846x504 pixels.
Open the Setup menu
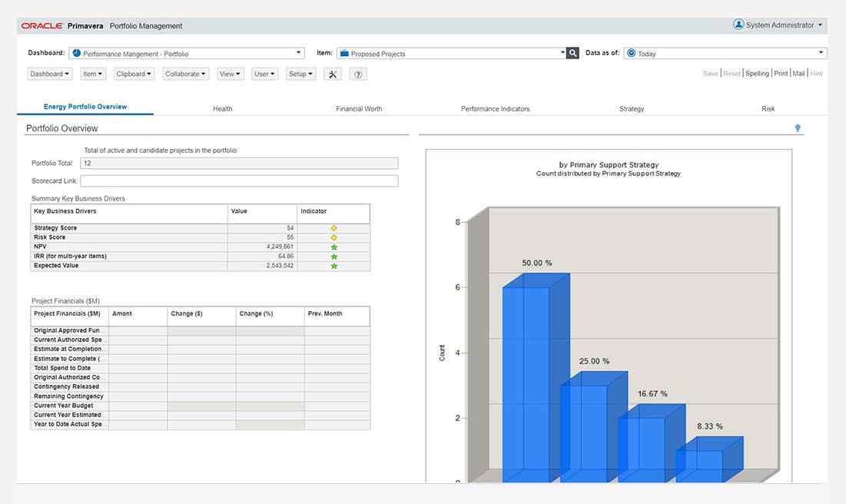point(300,75)
